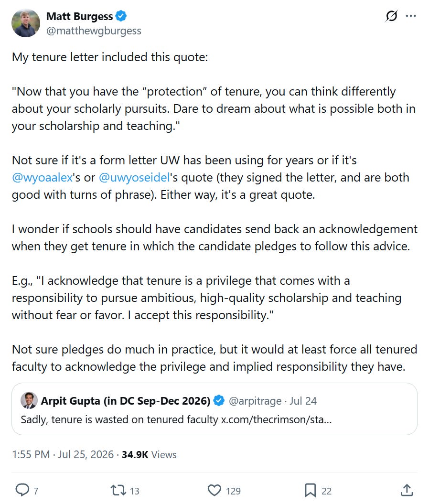Like the post with the heart icon
The height and width of the screenshot is (504, 429).
coord(214,490)
